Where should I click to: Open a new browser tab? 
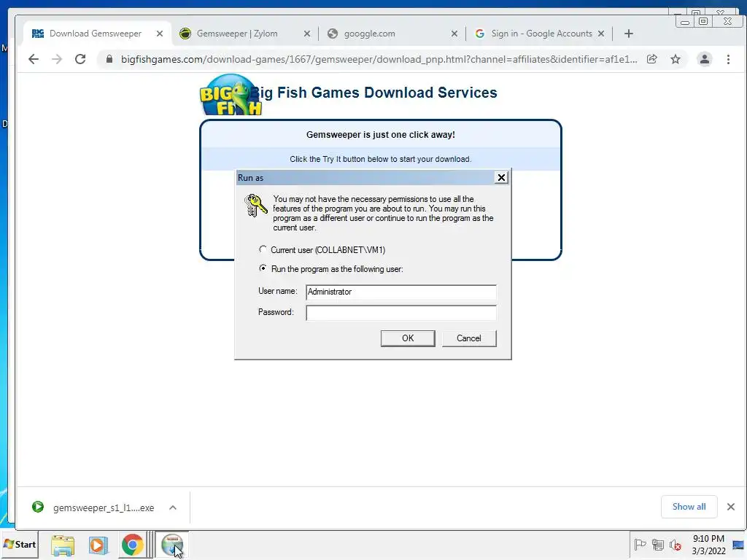coord(628,34)
